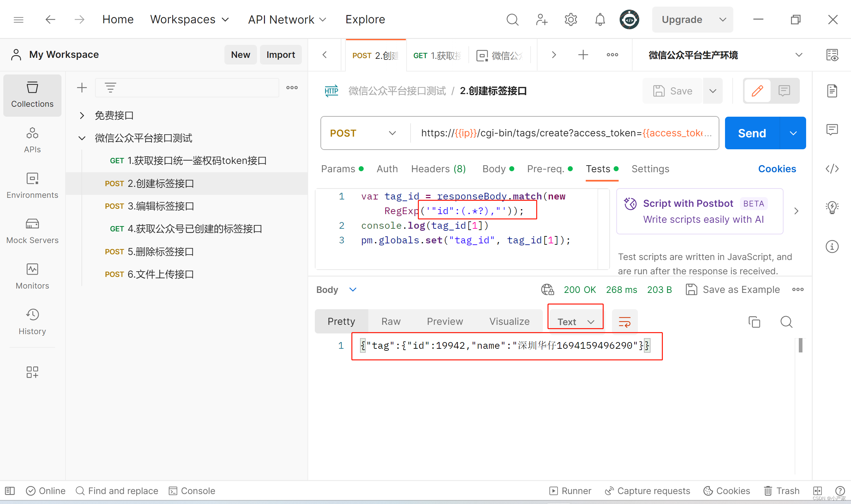Click the Send button
Viewport: 851px width, 504px height.
point(752,133)
